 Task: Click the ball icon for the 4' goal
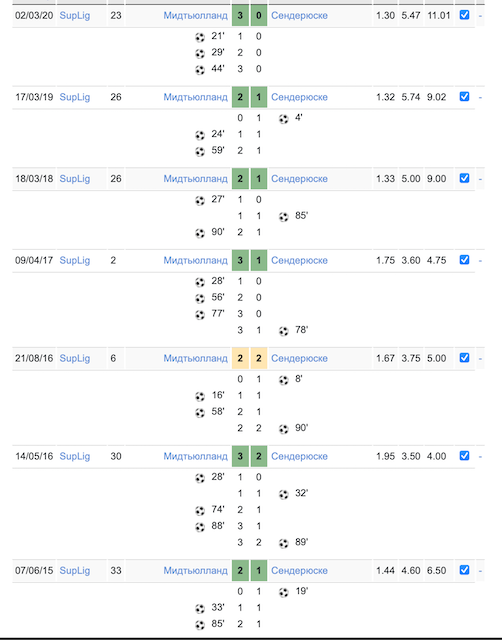tap(284, 119)
